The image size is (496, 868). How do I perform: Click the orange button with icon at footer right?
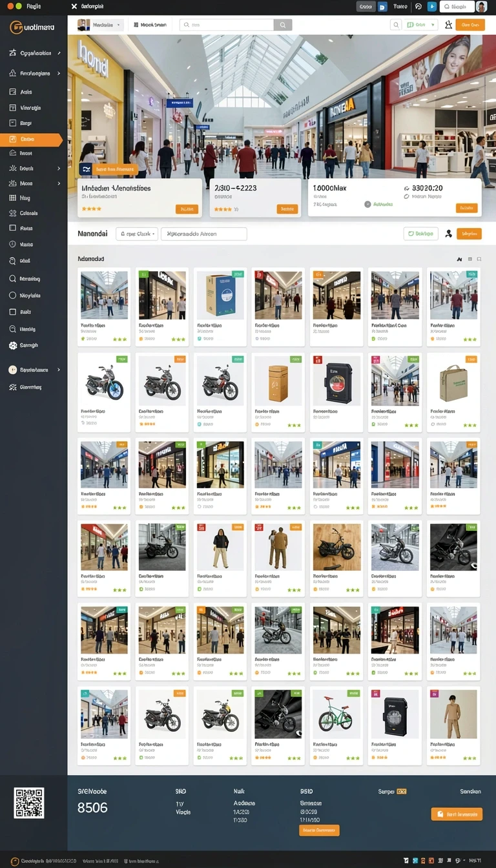457,814
